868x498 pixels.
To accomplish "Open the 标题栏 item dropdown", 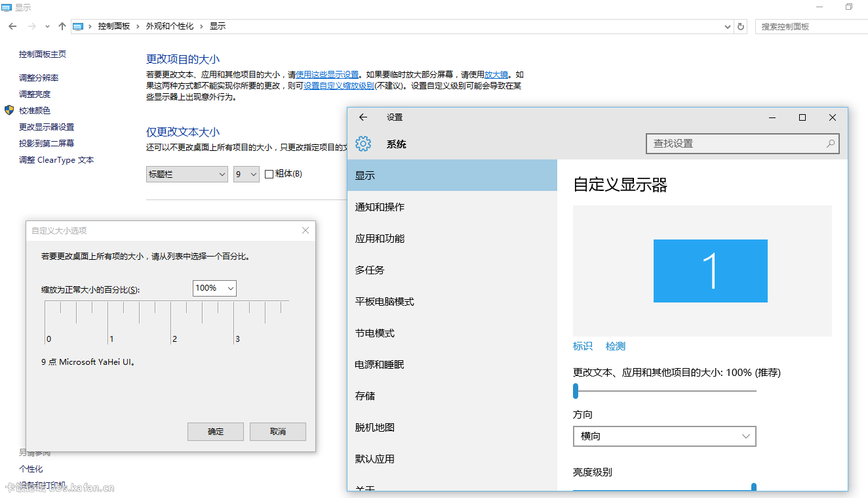I will click(x=187, y=174).
